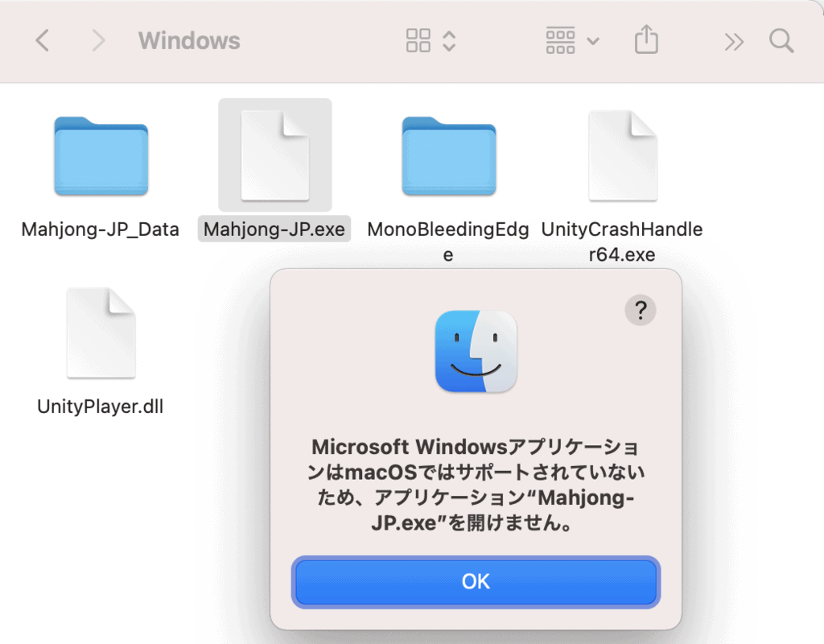Go forward in Finder navigation
Image resolution: width=824 pixels, height=644 pixels.
(98, 40)
